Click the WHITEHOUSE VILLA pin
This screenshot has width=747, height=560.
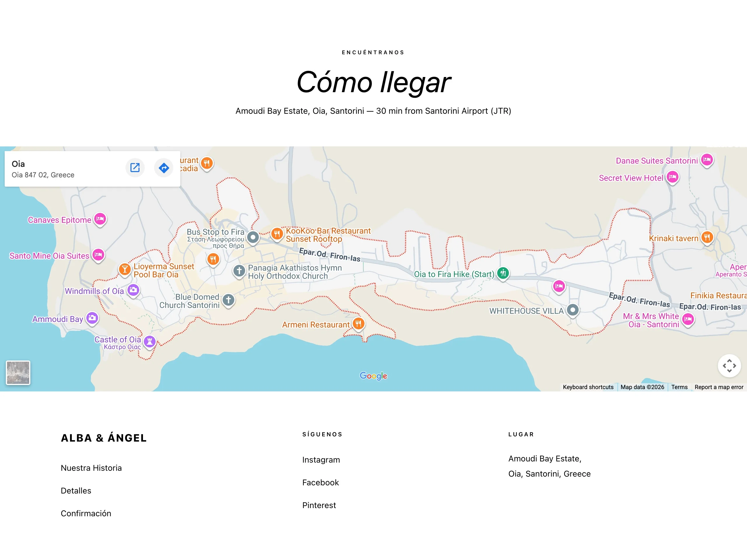[x=573, y=310]
